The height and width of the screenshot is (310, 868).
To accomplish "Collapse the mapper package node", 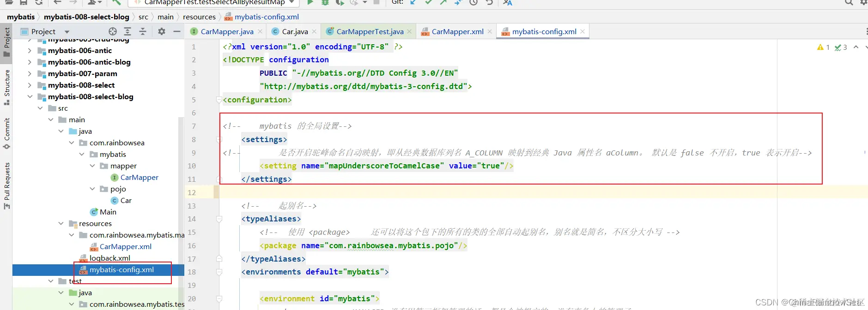I will coord(92,166).
